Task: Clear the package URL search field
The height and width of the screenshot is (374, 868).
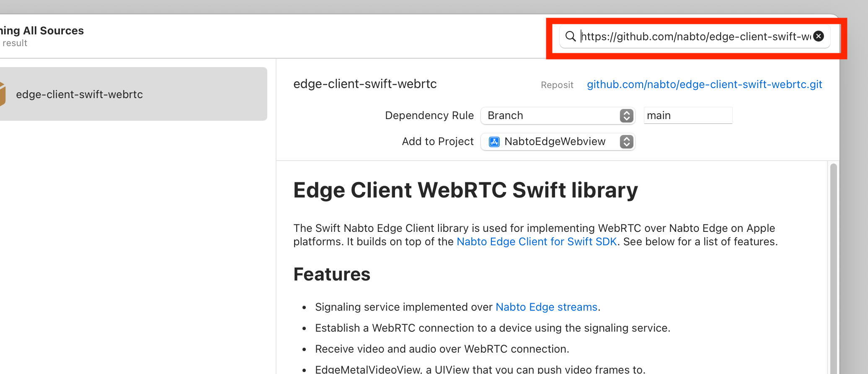Action: (819, 36)
